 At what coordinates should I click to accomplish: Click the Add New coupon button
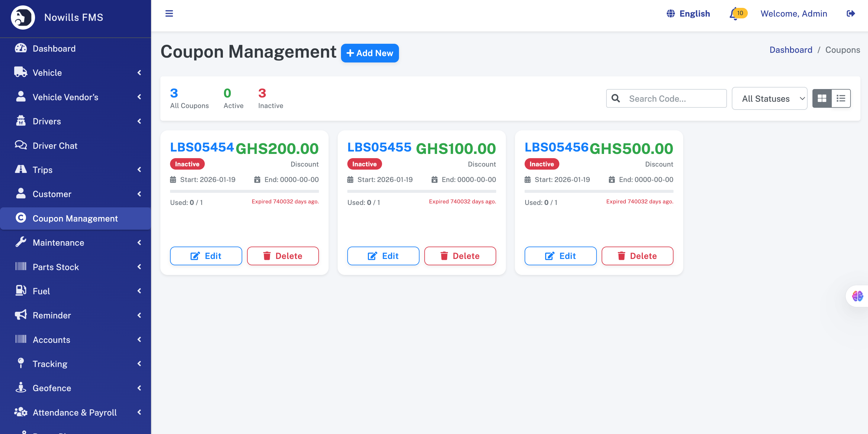point(370,53)
